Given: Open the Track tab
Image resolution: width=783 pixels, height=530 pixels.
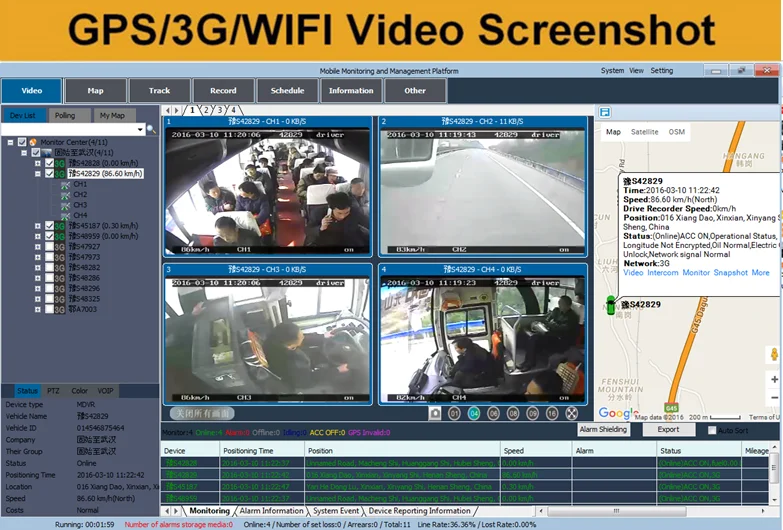Looking at the screenshot, I should 159,91.
